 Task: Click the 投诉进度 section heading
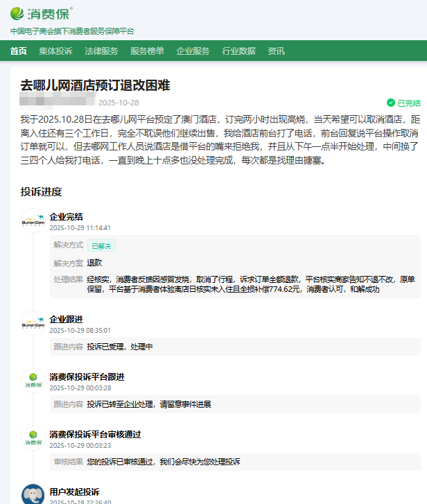[41, 192]
